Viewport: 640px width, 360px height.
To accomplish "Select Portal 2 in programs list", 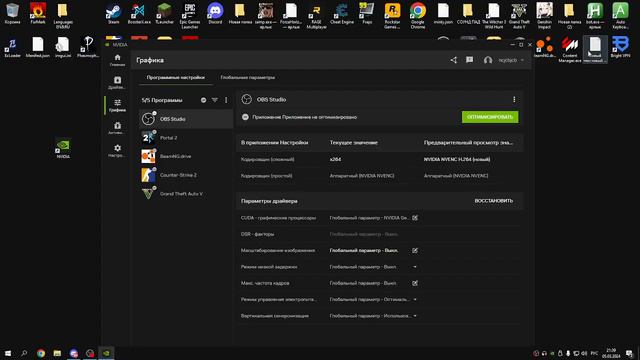I will click(186, 138).
